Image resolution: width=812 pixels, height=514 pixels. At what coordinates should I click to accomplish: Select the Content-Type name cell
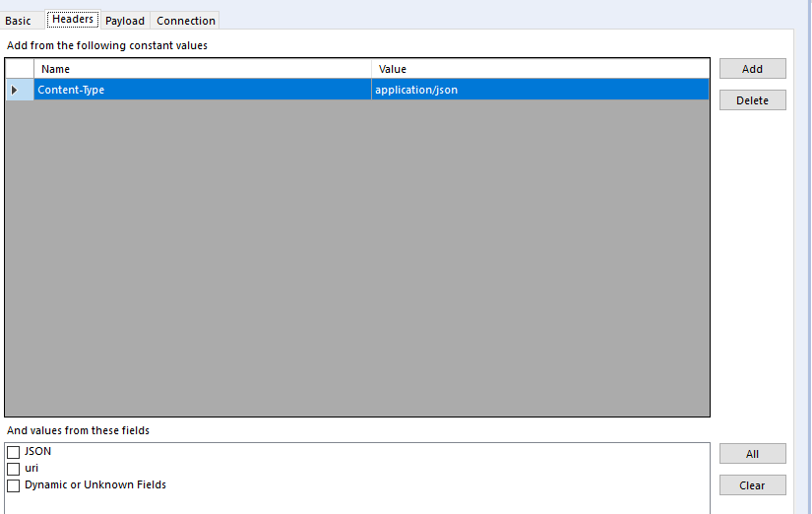203,90
